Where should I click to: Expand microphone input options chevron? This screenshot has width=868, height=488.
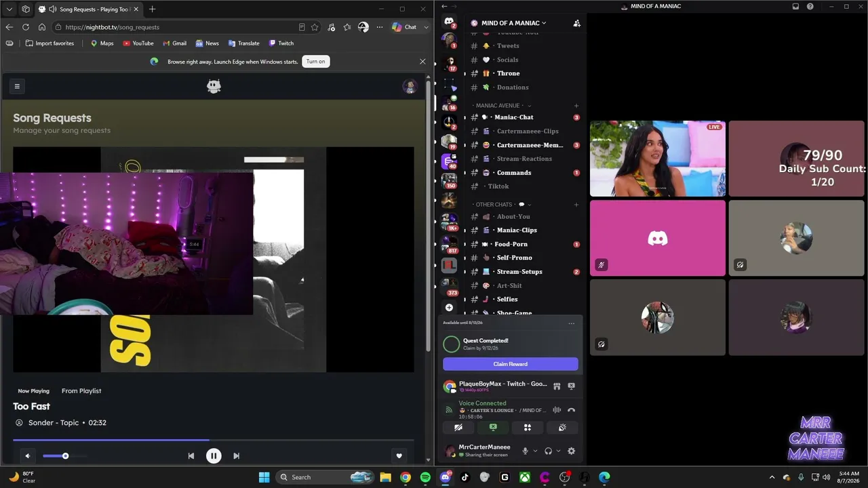[x=535, y=451]
